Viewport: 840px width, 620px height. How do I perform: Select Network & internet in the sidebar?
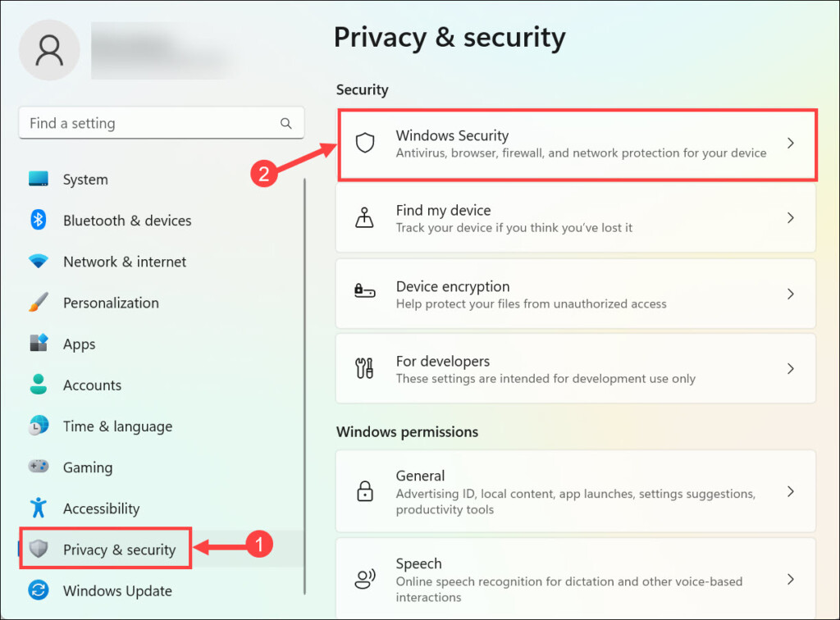coord(124,262)
